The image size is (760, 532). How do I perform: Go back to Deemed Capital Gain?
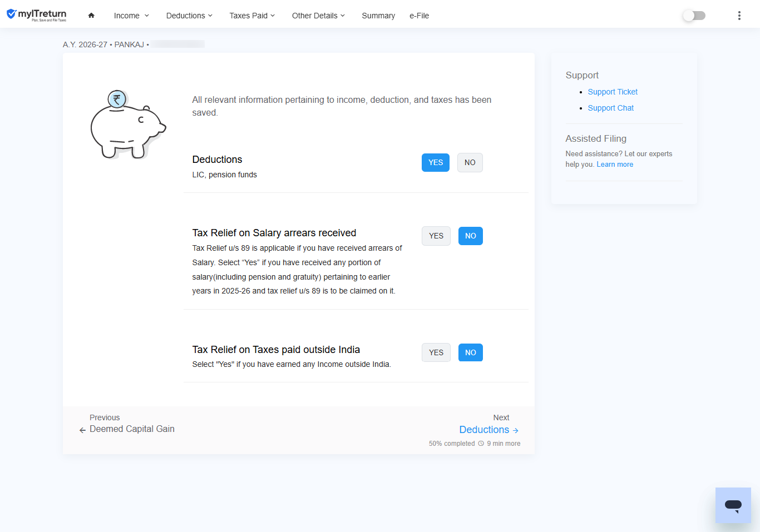[132, 429]
